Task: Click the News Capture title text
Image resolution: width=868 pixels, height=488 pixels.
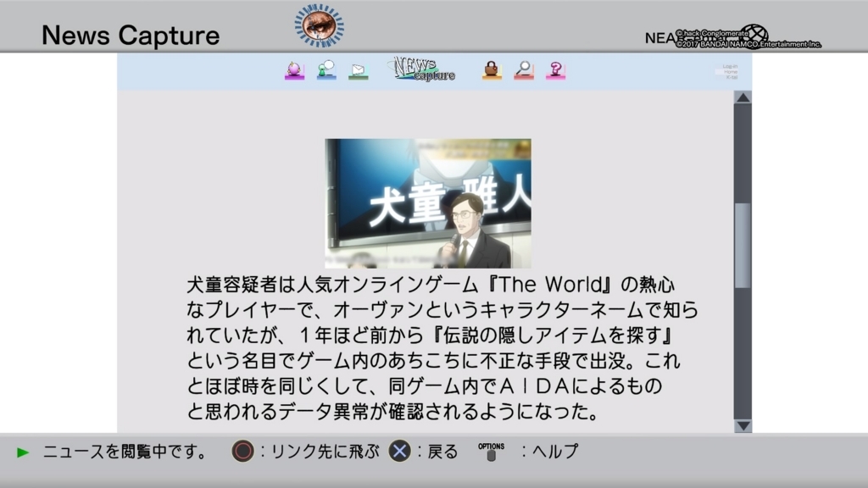Action: coord(131,36)
